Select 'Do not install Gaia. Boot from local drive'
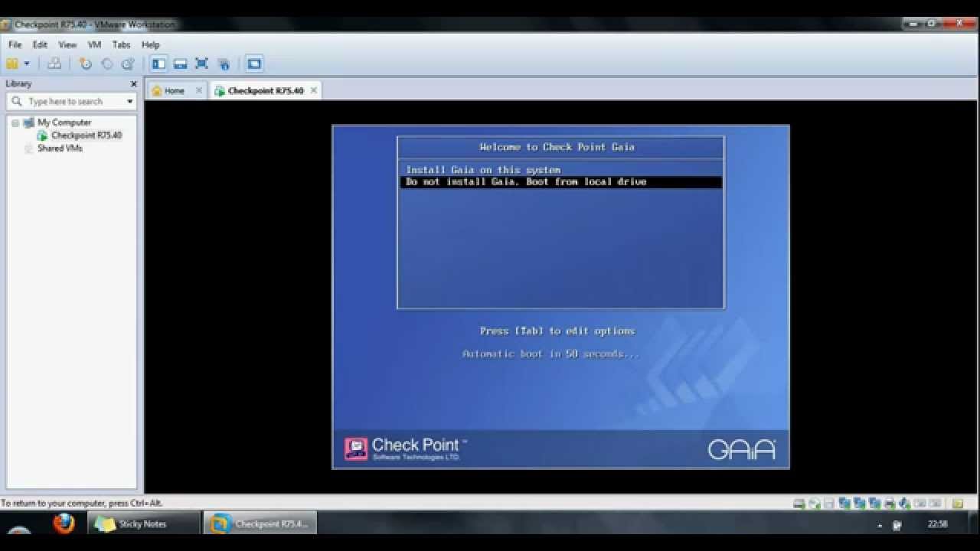Image resolution: width=980 pixels, height=551 pixels. click(561, 182)
